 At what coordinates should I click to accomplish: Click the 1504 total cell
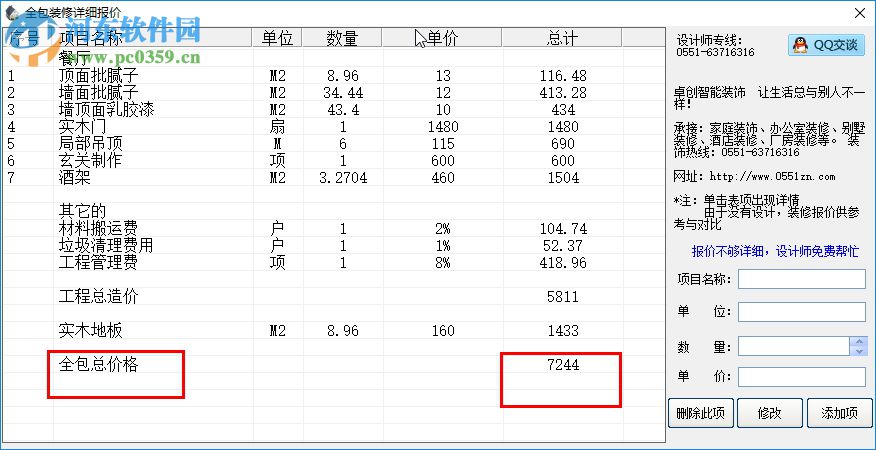click(x=563, y=178)
